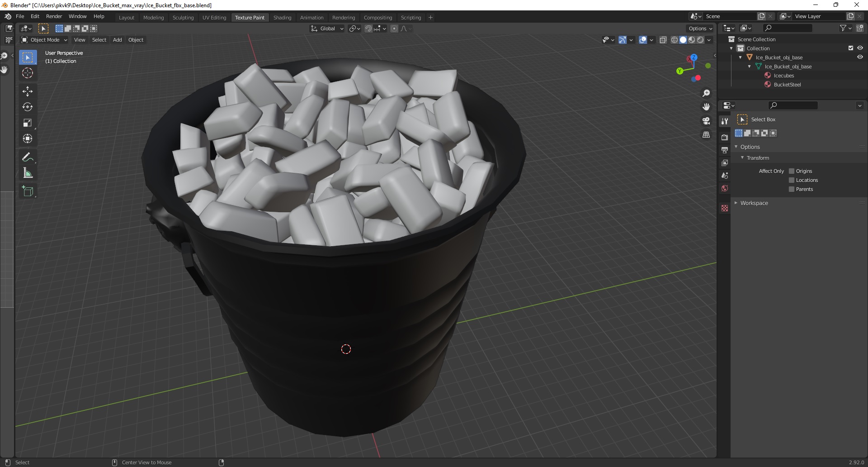Collapse Transform subpanel
The height and width of the screenshot is (467, 868).
coord(742,157)
